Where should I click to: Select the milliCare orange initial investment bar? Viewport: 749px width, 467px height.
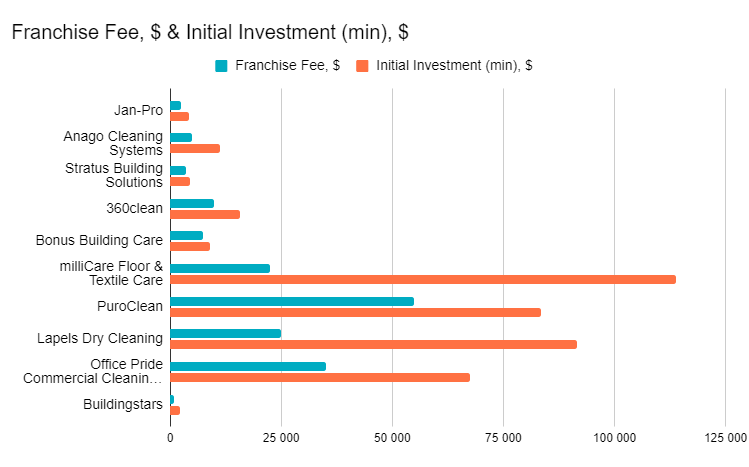(x=423, y=279)
